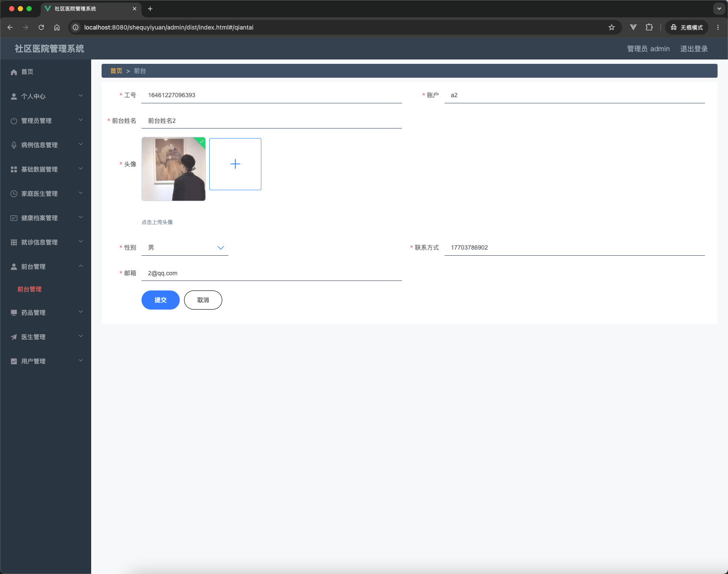This screenshot has height=574, width=728.
Task: Expand the 药品管理 menu chevron
Action: point(81,312)
